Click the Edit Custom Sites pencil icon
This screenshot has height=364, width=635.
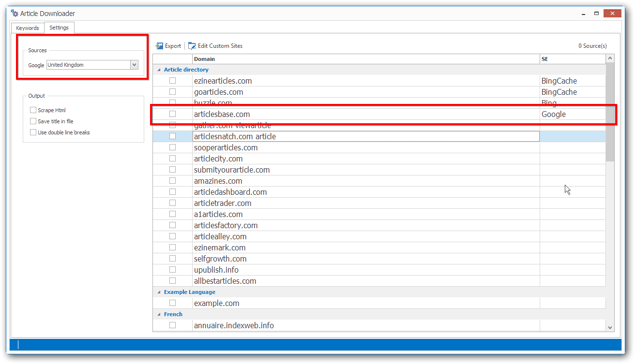[192, 46]
